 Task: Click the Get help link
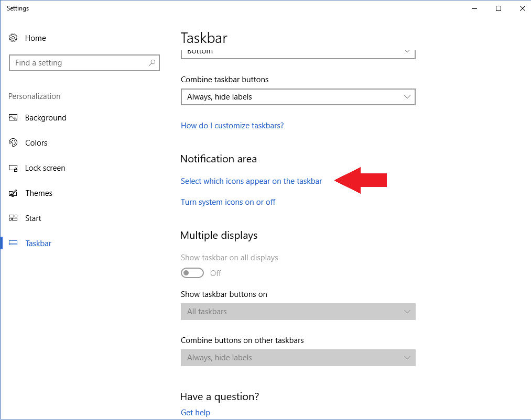click(196, 413)
